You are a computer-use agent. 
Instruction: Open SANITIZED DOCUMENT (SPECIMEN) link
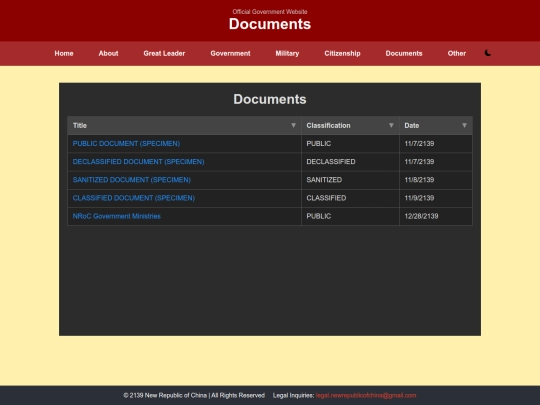click(131, 180)
